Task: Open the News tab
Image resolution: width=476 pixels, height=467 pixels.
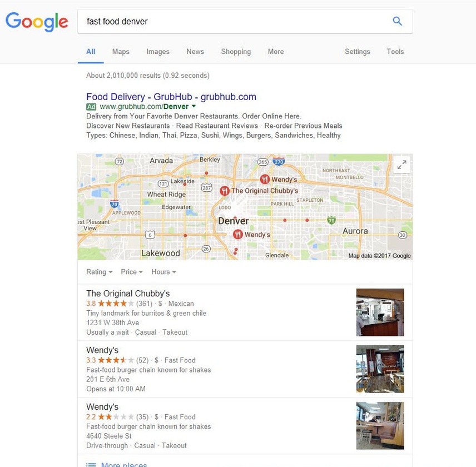Action: [x=195, y=52]
